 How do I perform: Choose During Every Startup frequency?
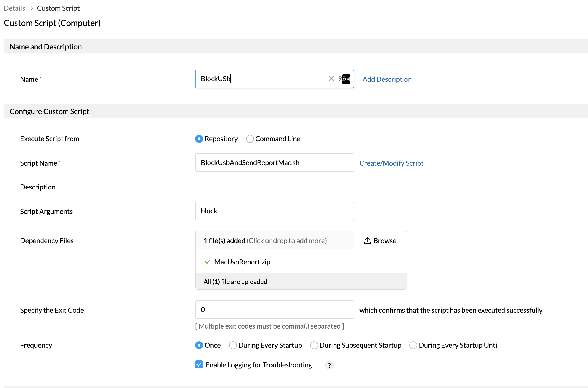pyautogui.click(x=233, y=345)
